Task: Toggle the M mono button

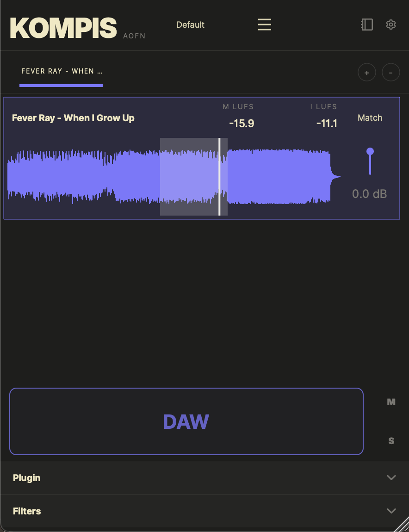Action: (x=391, y=402)
